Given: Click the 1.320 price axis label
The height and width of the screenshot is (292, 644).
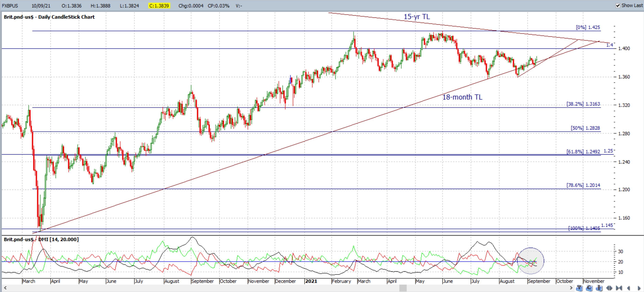Looking at the screenshot, I should click(x=624, y=105).
